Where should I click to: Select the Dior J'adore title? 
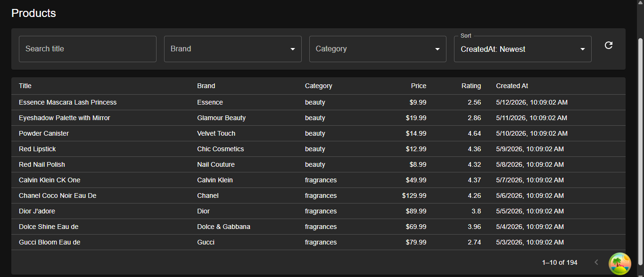point(37,211)
